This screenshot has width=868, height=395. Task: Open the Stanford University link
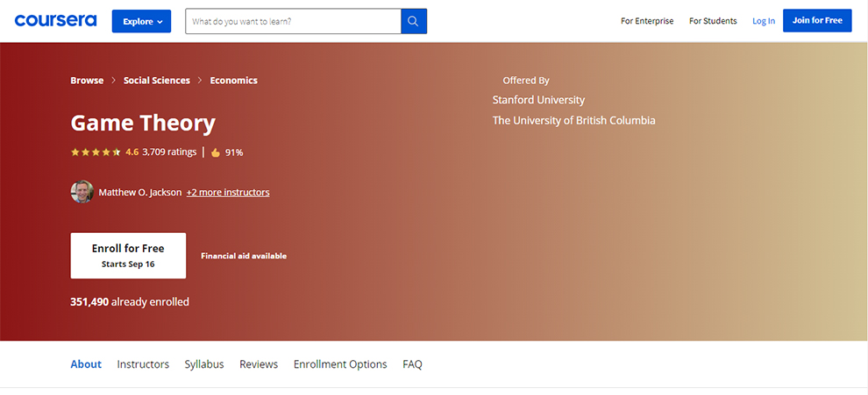[x=538, y=100]
